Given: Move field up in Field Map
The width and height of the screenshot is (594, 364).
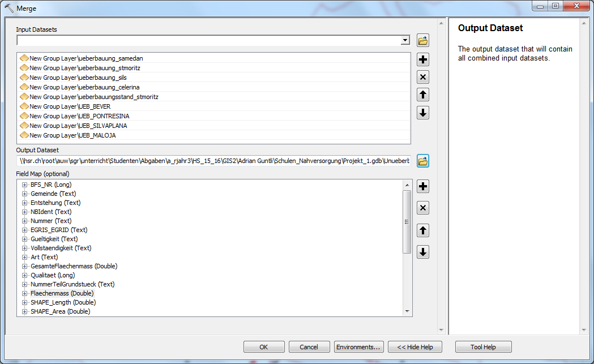Looking at the screenshot, I should point(422,230).
